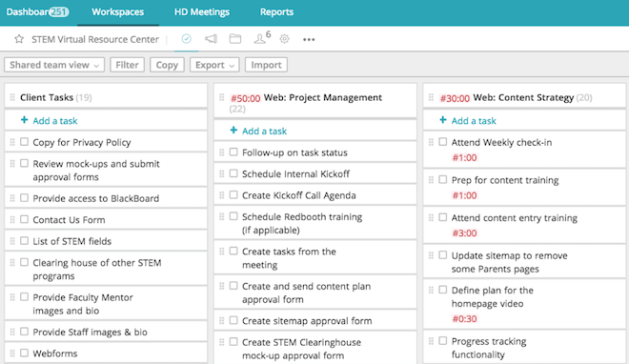Click drag handle beside Webforms task
The image size is (629, 364).
pos(12,354)
